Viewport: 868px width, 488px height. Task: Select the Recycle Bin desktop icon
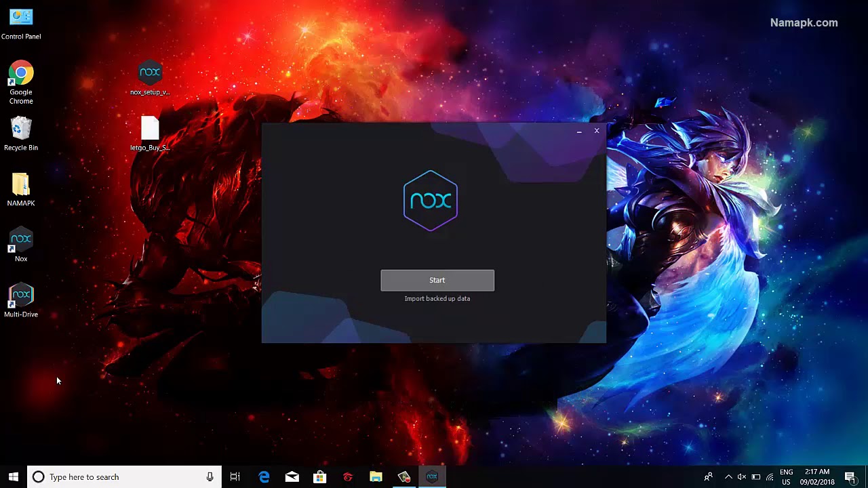(21, 134)
